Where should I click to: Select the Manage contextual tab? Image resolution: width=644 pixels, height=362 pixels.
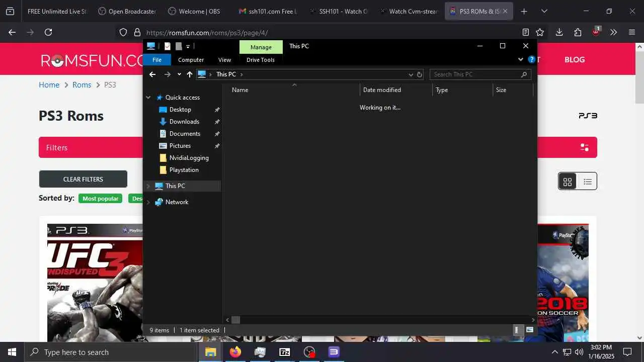click(x=261, y=47)
